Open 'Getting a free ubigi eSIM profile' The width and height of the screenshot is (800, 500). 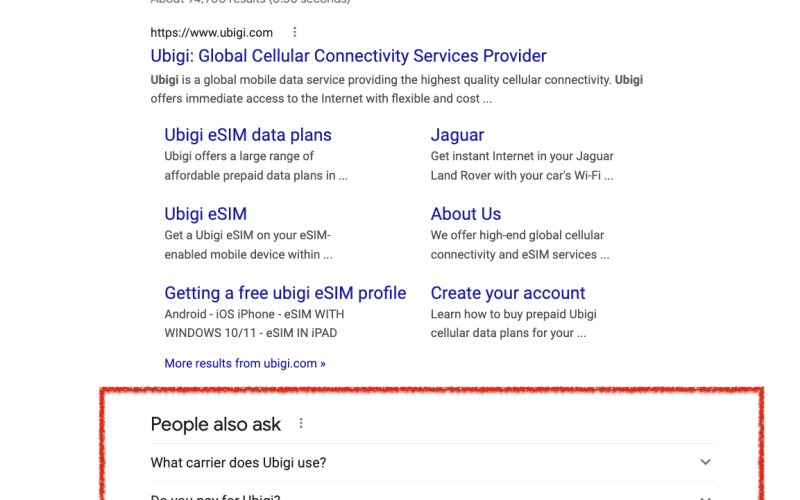(285, 293)
